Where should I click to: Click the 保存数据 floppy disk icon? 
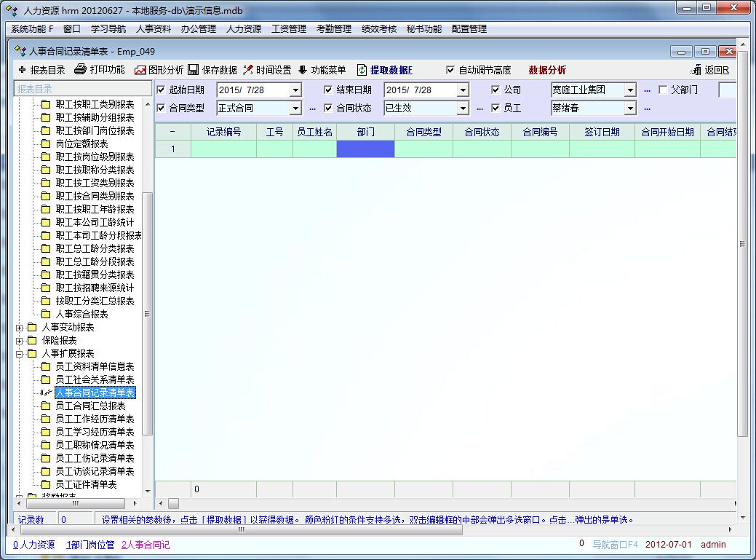194,70
